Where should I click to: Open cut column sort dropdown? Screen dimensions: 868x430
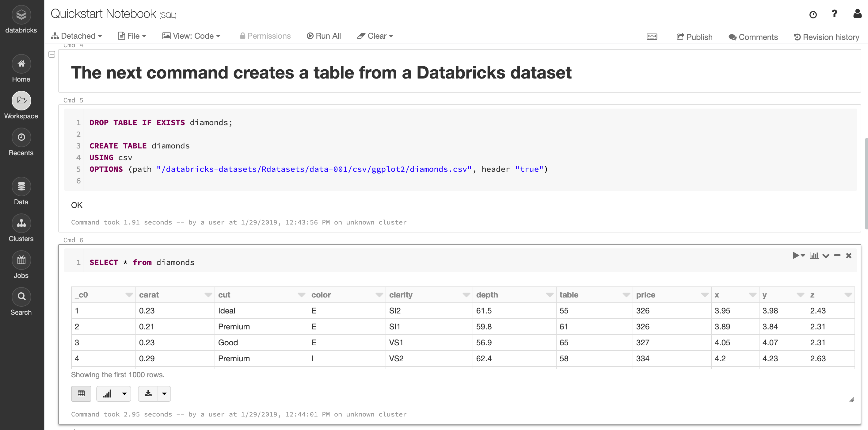[x=302, y=295]
